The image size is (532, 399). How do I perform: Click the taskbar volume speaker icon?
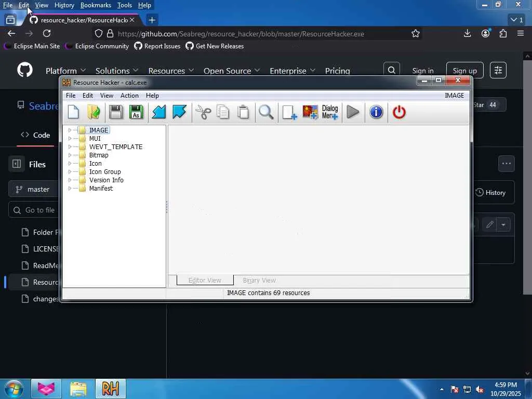(480, 390)
